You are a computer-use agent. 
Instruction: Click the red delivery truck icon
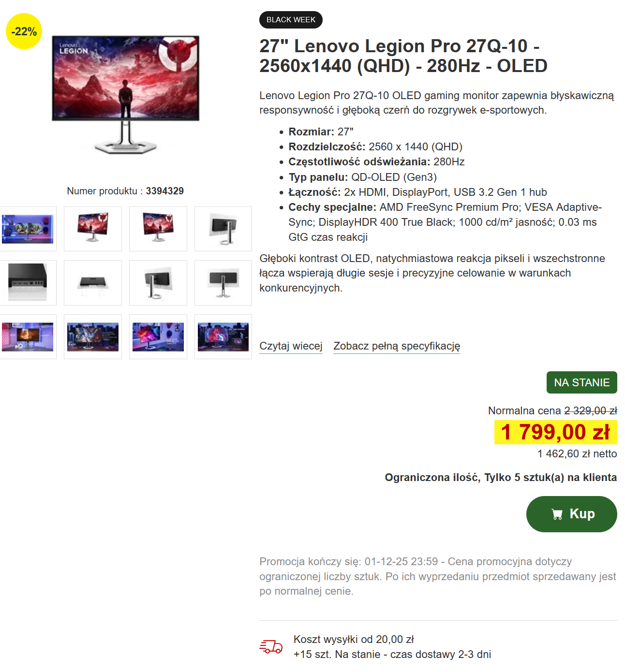pyautogui.click(x=271, y=646)
